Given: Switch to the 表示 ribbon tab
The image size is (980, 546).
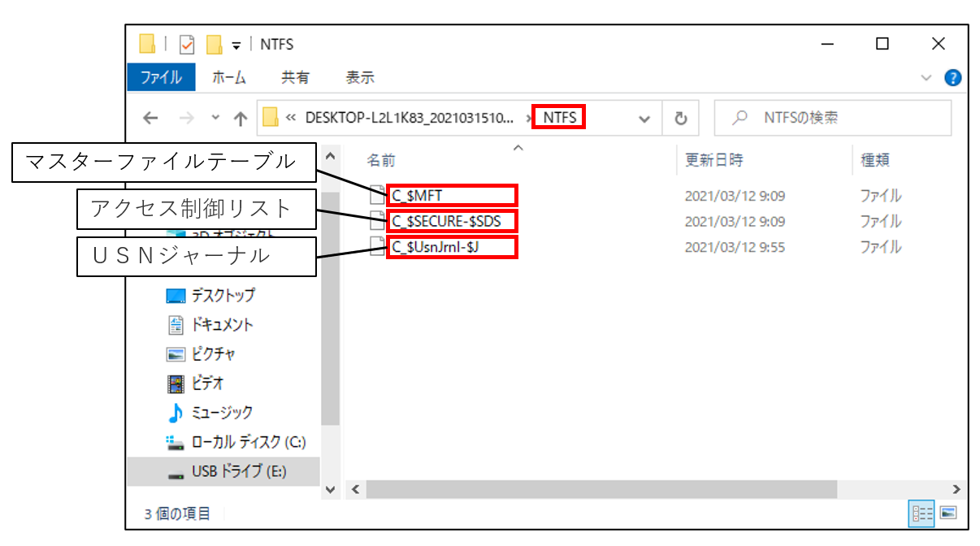Looking at the screenshot, I should [x=360, y=77].
